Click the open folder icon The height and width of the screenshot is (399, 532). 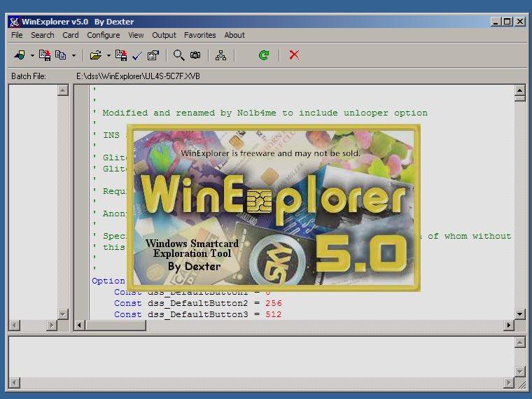[x=95, y=55]
